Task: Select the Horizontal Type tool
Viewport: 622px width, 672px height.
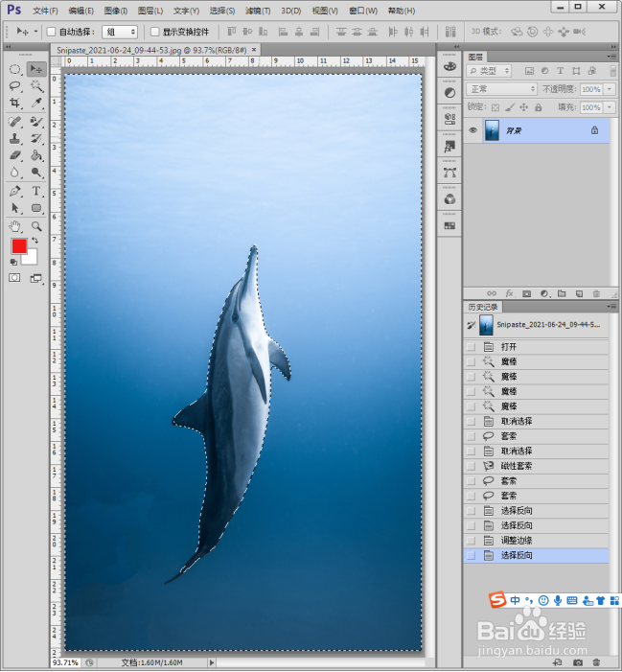Action: [x=36, y=191]
